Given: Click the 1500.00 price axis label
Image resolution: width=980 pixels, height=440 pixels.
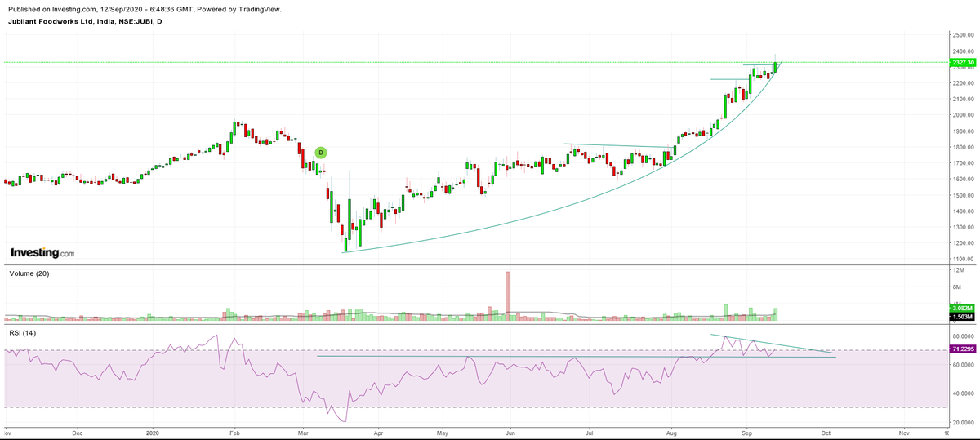Looking at the screenshot, I should [x=964, y=195].
